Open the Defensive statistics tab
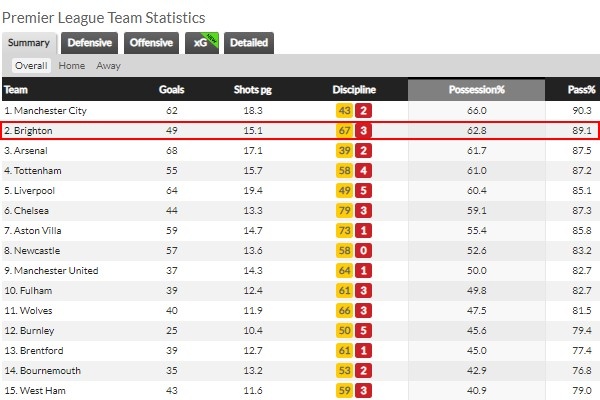This screenshot has width=600, height=400. [x=90, y=43]
